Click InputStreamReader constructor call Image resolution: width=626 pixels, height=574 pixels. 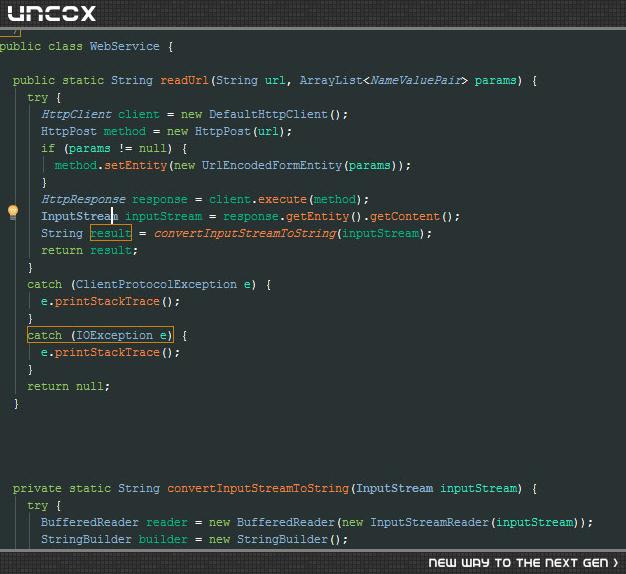(x=429, y=522)
